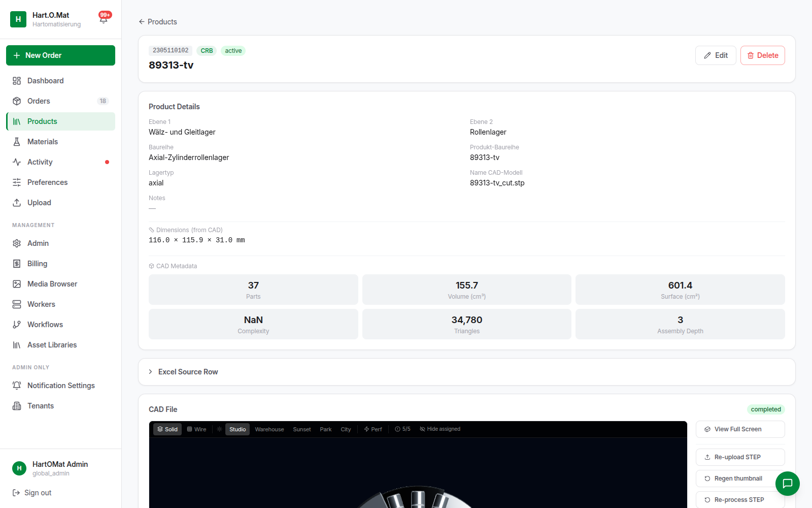Click Re-process STEP button

tap(740, 500)
